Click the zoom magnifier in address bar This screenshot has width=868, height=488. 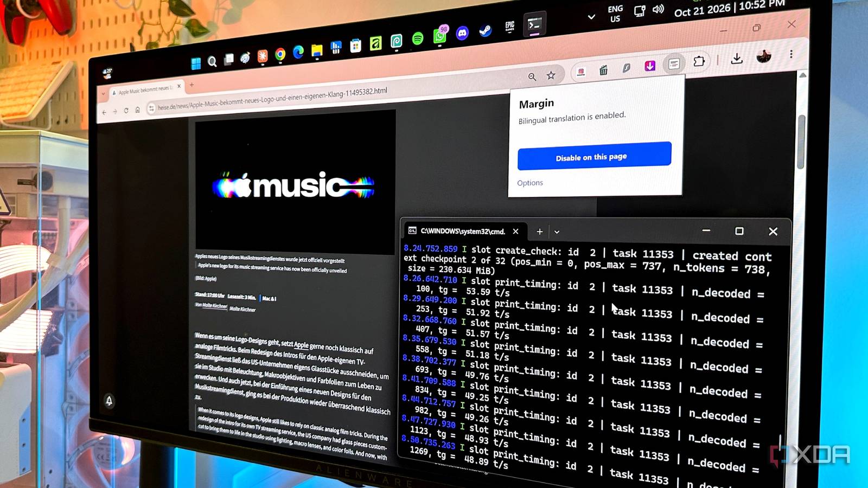532,77
